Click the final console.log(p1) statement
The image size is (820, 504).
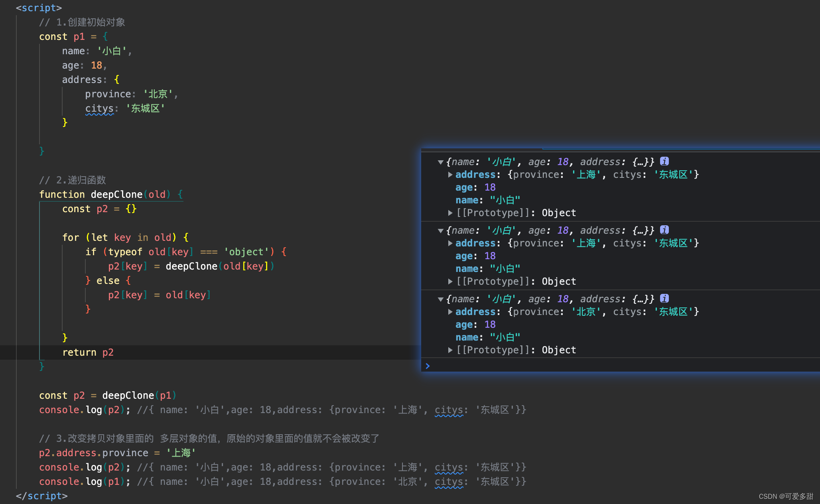pos(84,481)
